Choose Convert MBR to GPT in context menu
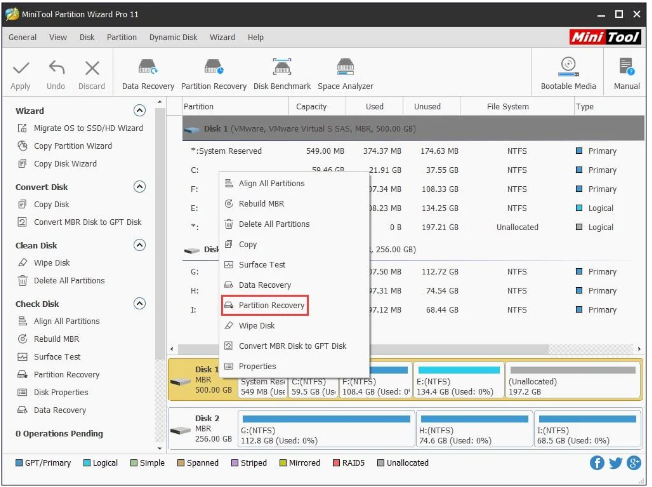The height and width of the screenshot is (487, 652). click(x=292, y=346)
